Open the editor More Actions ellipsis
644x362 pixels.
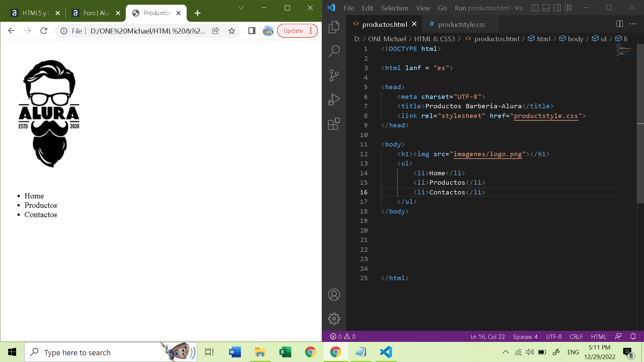click(x=633, y=24)
